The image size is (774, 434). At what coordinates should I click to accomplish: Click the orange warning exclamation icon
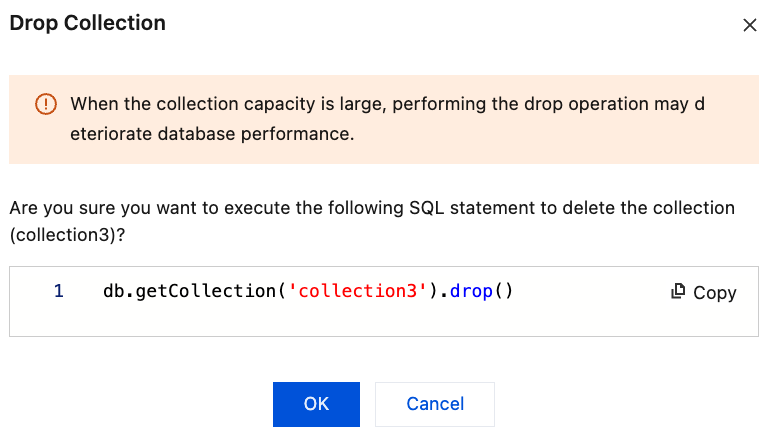pyautogui.click(x=46, y=104)
